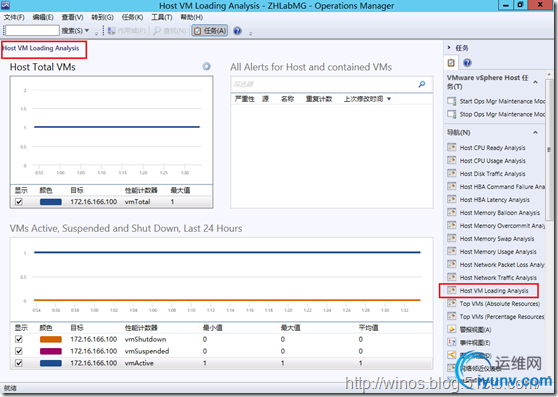Open the Host VM Loading Analysis navigation link

click(494, 291)
